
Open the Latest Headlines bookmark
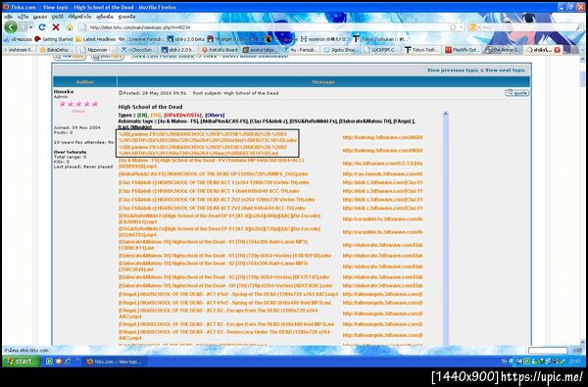(x=95, y=39)
